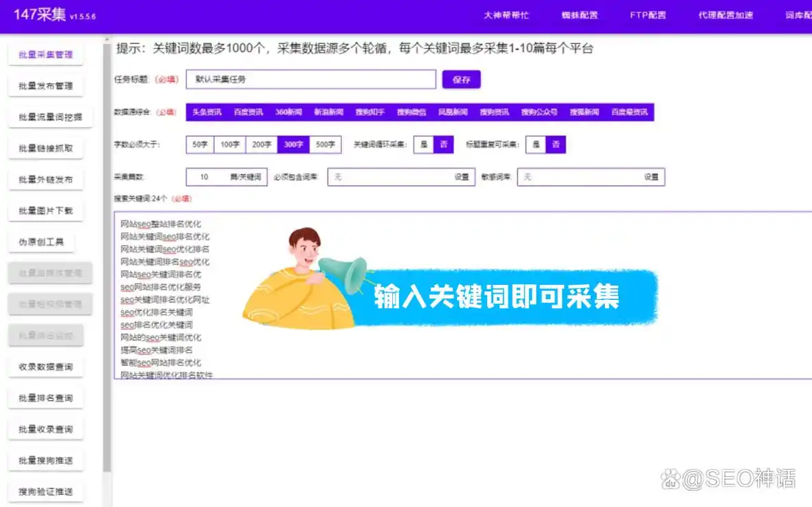812x507 pixels.
Task: Launch the 伪原创工具 feature
Action: point(41,241)
